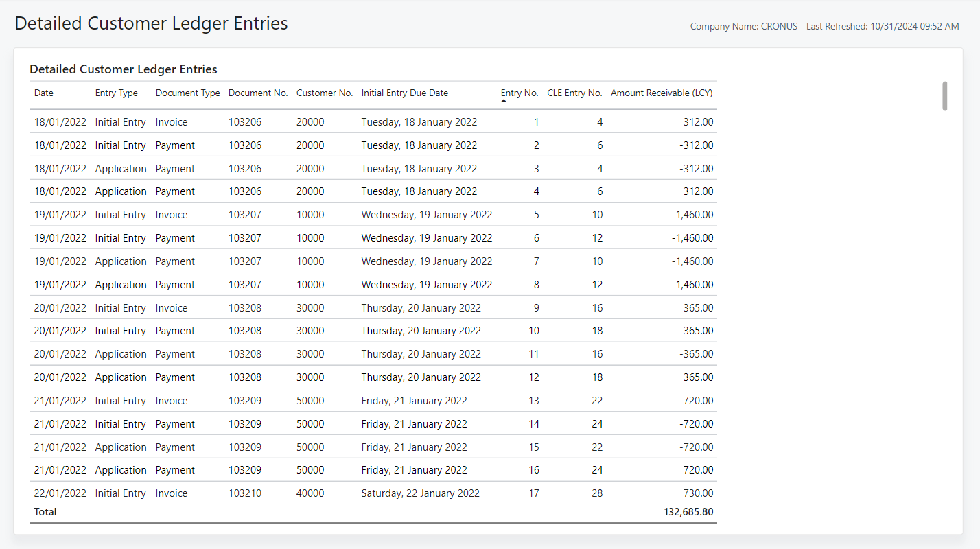The height and width of the screenshot is (549, 980).
Task: Click CLE Entry No. 28 on the last row
Action: (x=597, y=493)
